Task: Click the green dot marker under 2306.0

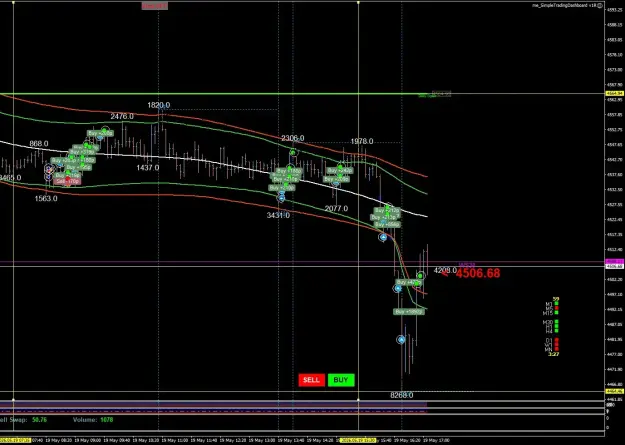Action: [x=293, y=152]
